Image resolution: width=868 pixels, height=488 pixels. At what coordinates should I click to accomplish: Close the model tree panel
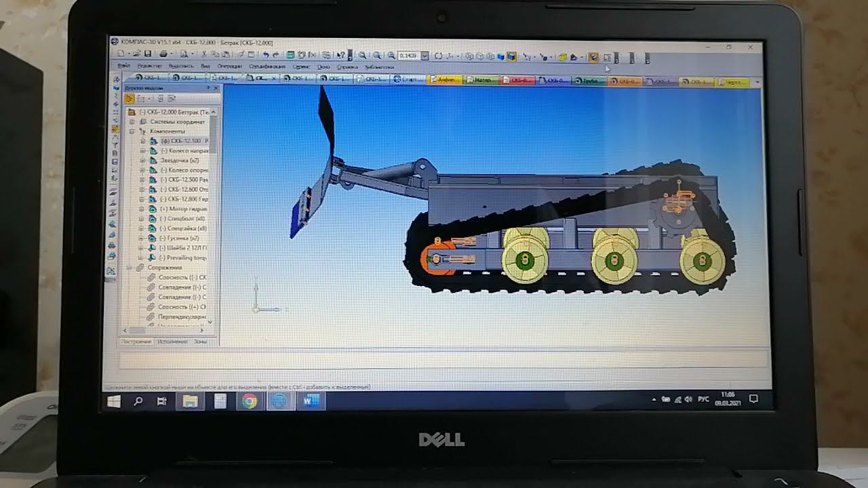click(x=216, y=88)
